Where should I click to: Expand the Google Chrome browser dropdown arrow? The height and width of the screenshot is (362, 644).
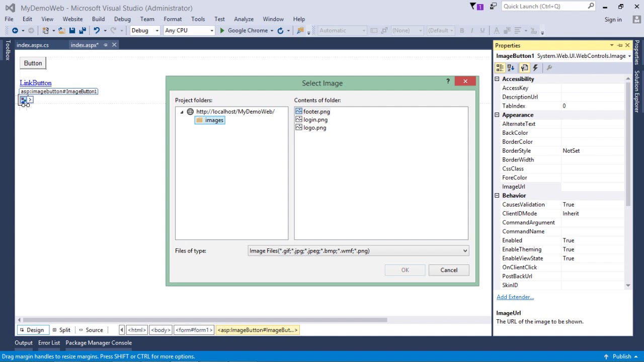click(x=272, y=31)
